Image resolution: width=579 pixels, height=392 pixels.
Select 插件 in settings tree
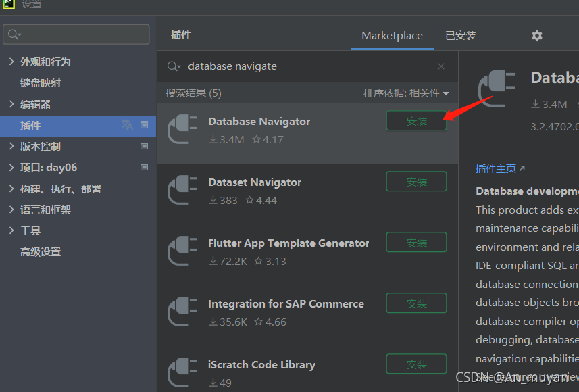(78, 126)
